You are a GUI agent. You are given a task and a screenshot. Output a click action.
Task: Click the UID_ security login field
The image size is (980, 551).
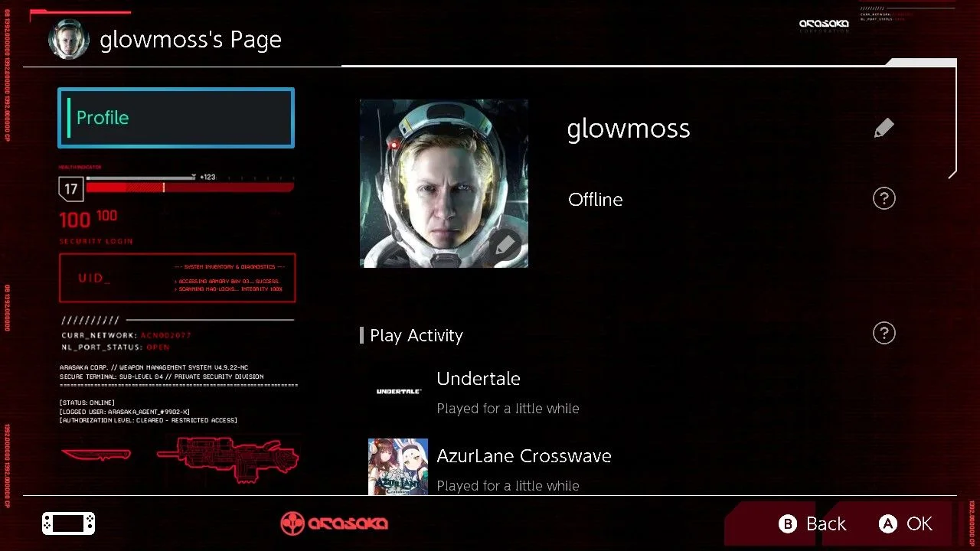177,278
